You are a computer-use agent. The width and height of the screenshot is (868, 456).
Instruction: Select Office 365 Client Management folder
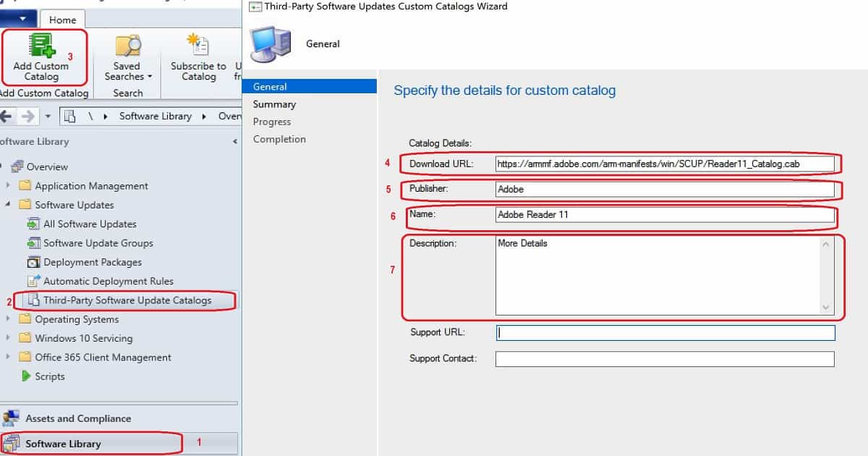point(103,357)
